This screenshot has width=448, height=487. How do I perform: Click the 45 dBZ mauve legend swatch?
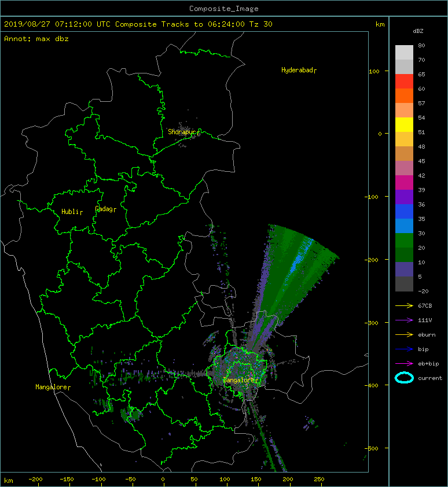pyautogui.click(x=404, y=168)
